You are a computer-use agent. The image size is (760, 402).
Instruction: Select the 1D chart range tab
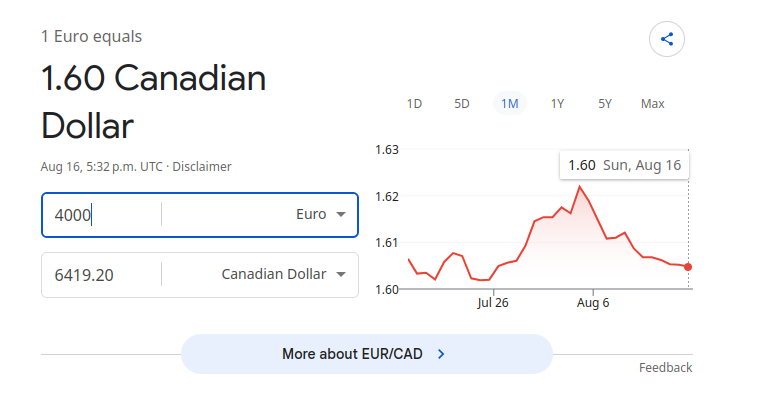pos(414,104)
